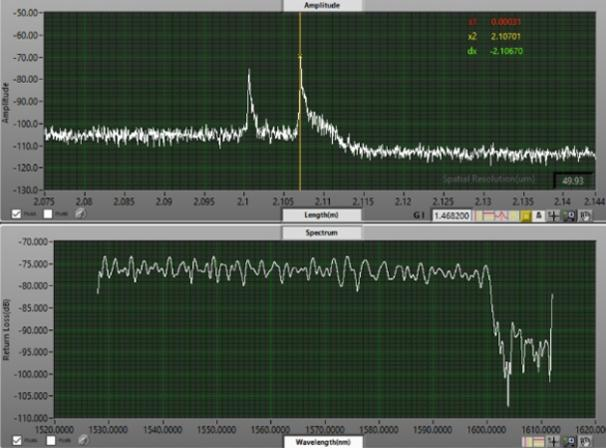Click the lock icon beside the yellow cursor swatch

[538, 215]
